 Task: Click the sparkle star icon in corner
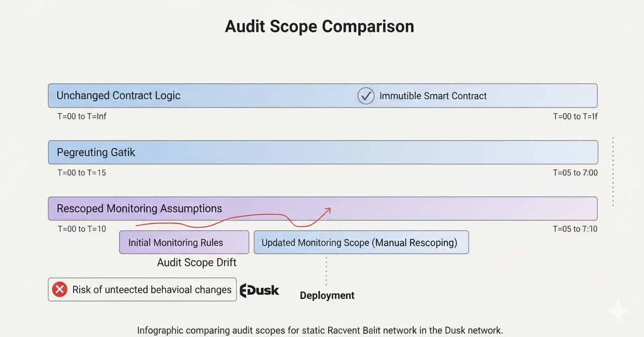(618, 311)
